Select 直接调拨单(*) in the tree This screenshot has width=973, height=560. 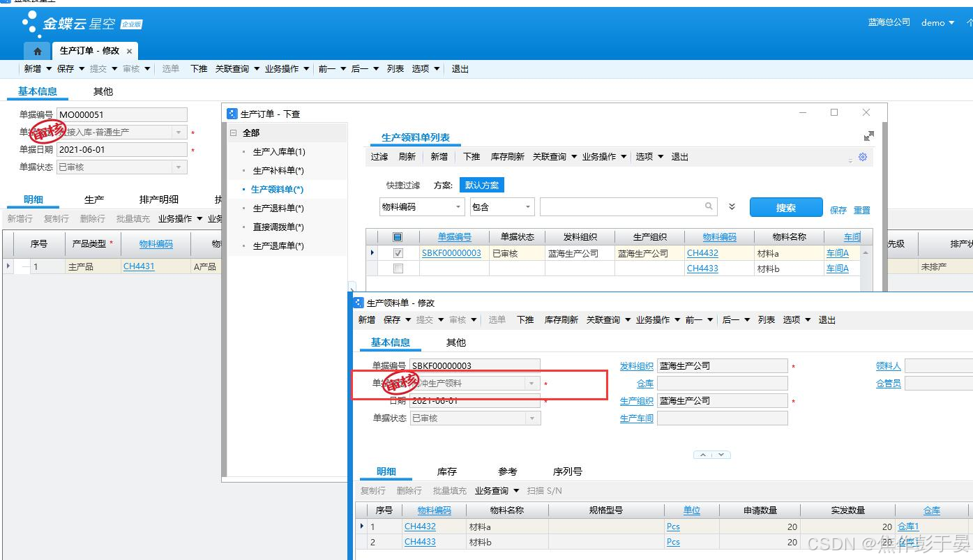(278, 227)
